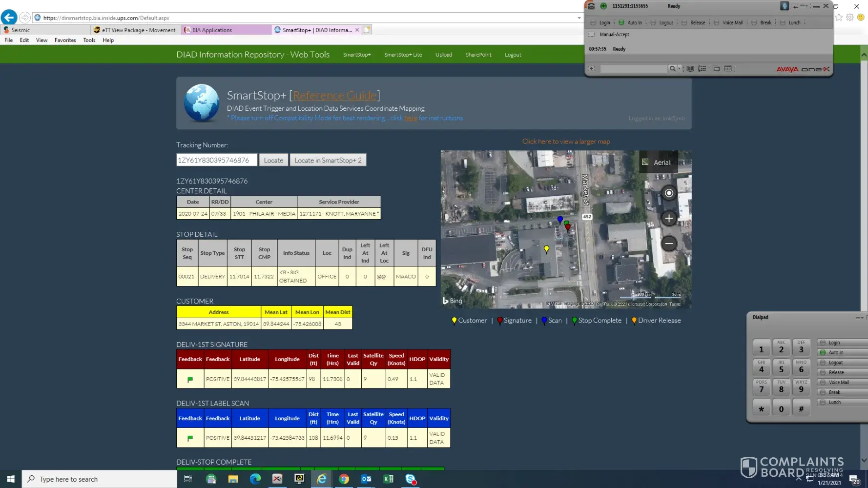Zoom out on the map with minus
The height and width of the screenshot is (488, 868).
669,243
